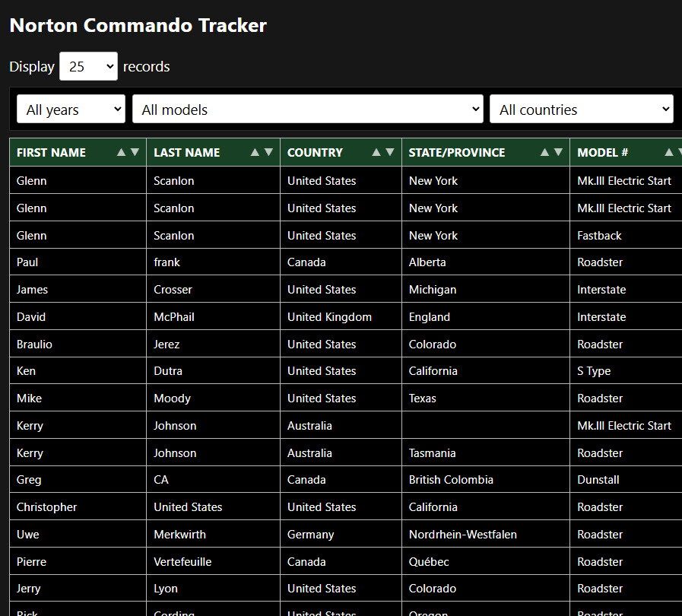The width and height of the screenshot is (682, 616).
Task: Select the James first name cell
Action: [78, 289]
